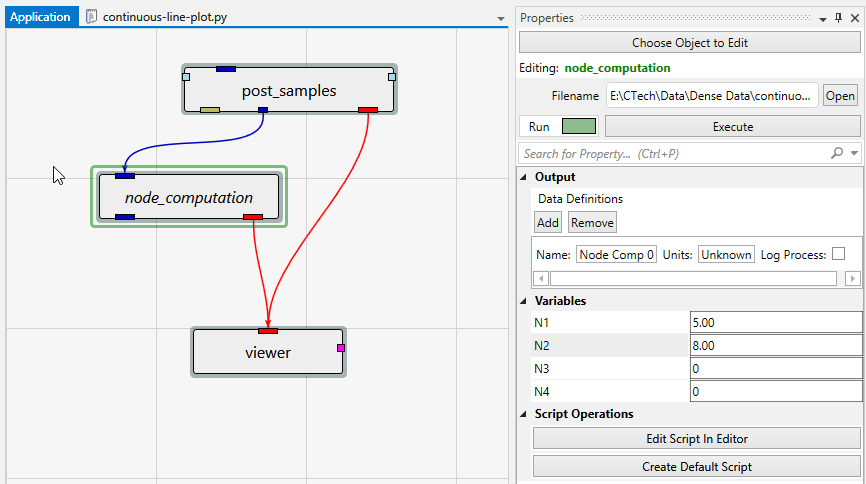Click Edit Script In Editor button
Viewport: 866px width, 484px height.
click(696, 438)
